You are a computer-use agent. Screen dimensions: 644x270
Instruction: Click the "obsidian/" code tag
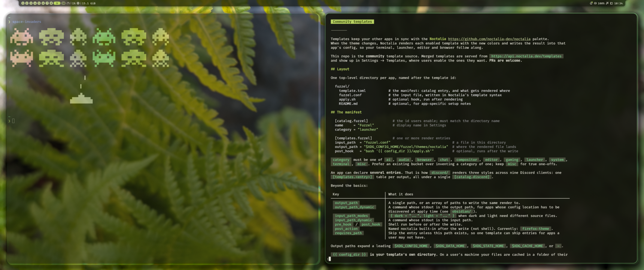point(461,211)
